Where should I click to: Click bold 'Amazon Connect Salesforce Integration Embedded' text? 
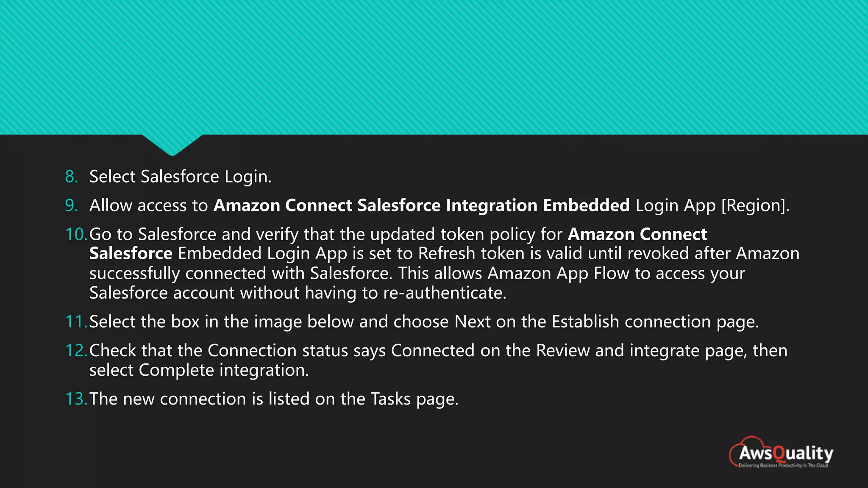coord(421,205)
